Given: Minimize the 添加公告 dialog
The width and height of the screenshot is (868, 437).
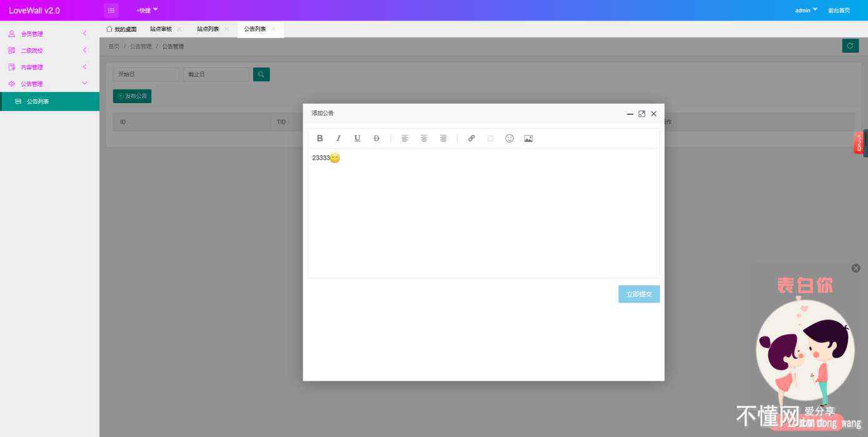Looking at the screenshot, I should (x=630, y=114).
